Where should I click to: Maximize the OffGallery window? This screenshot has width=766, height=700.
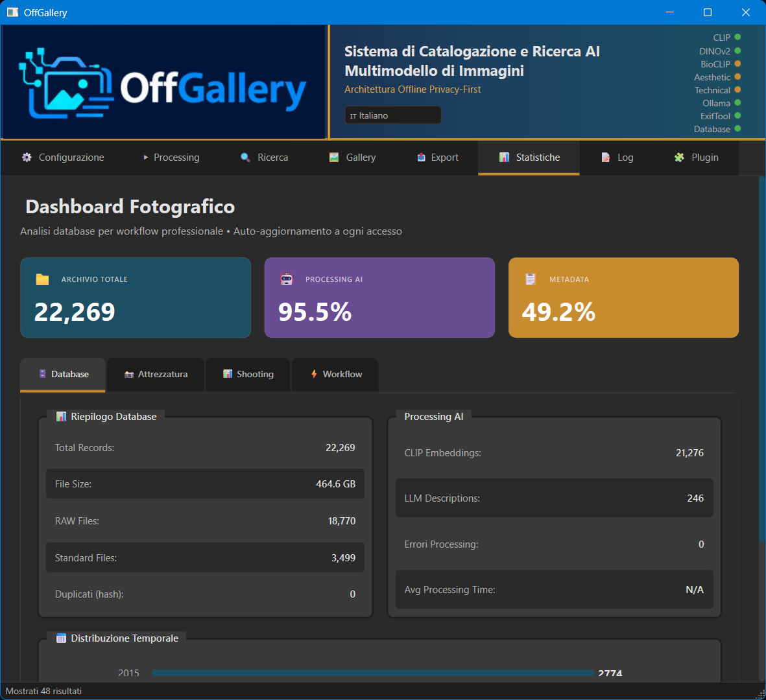coord(708,12)
